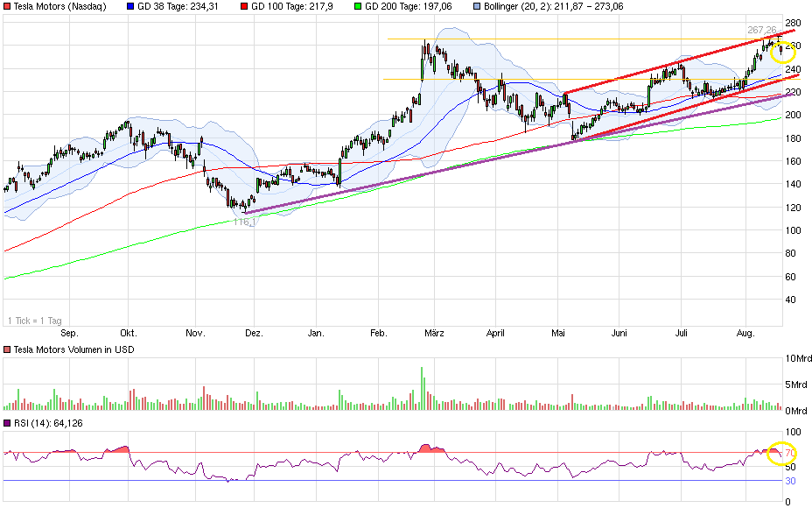Select the GD 200 Tage: 197,06 label
This screenshot has height=508, width=812.
pos(408,7)
